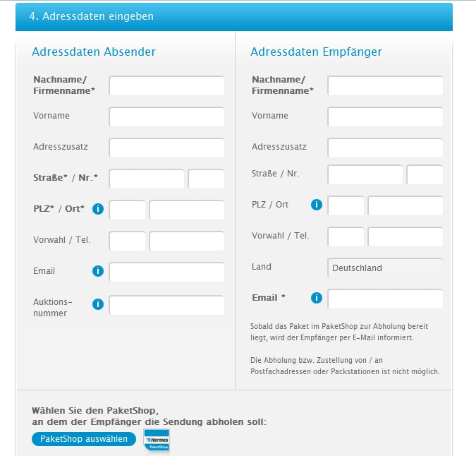This screenshot has width=476, height=456.
Task: Click sender Straße input field
Action: tap(147, 179)
